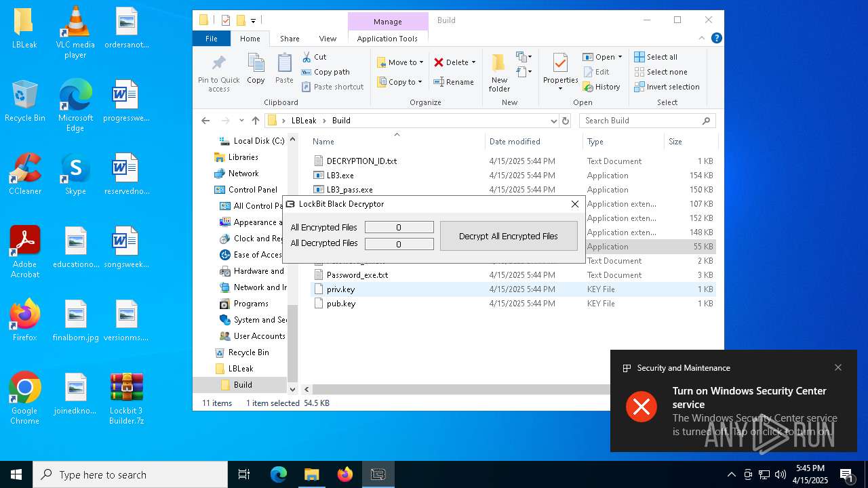This screenshot has width=868, height=488.
Task: Click the Home ribbon tab
Action: 250,39
